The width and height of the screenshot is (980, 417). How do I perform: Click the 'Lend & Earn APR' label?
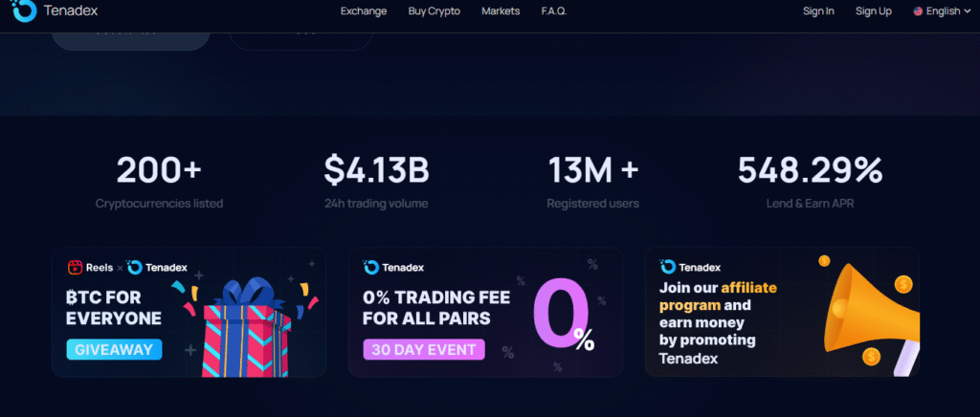810,204
